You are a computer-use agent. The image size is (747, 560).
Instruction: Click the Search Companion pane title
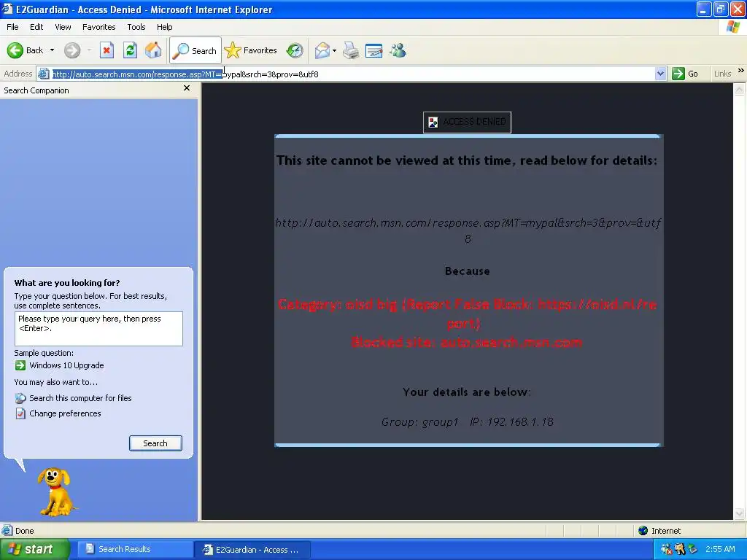[36, 90]
